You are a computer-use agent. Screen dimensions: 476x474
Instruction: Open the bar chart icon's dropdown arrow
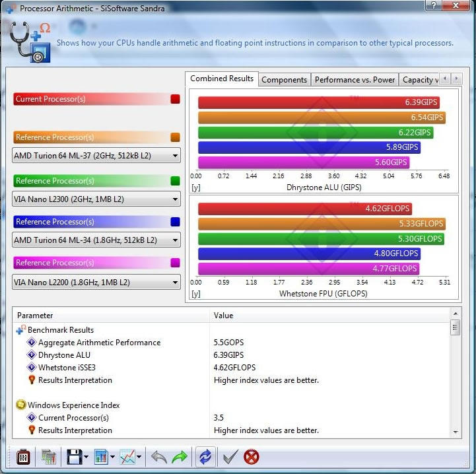[x=112, y=457]
